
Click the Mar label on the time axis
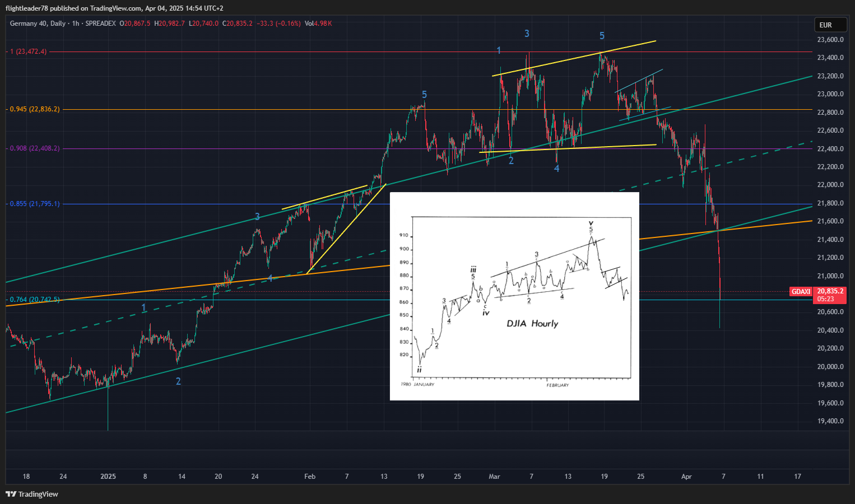click(x=494, y=477)
